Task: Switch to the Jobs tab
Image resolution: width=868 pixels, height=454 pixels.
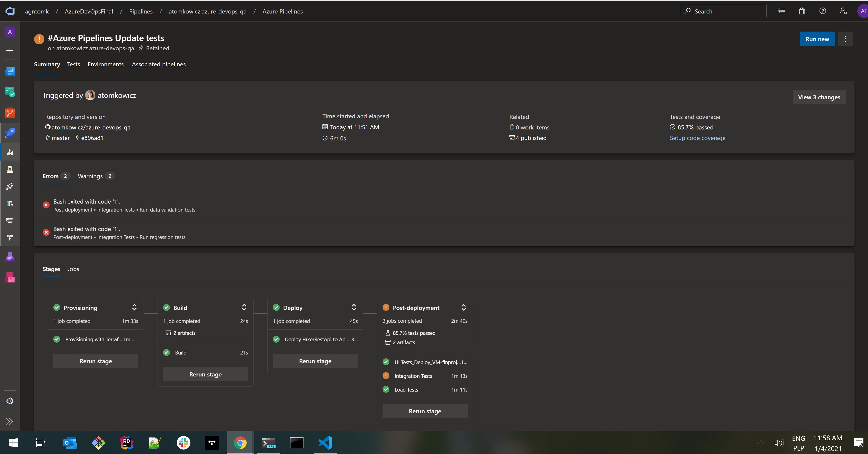Action: (73, 269)
